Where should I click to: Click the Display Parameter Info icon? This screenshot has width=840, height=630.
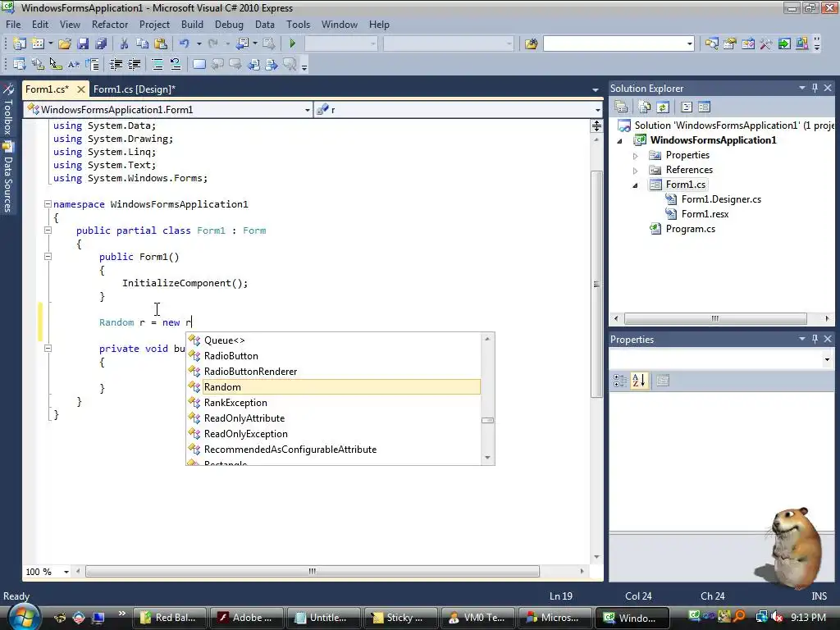point(38,64)
